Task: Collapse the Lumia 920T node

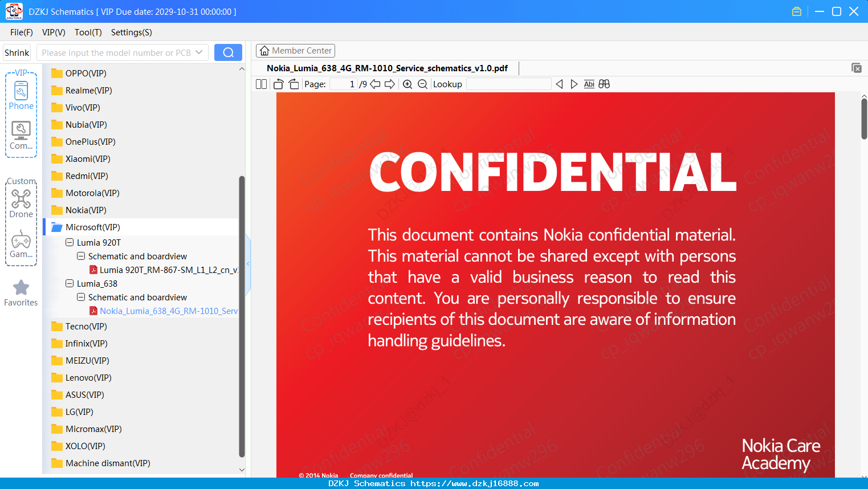Action: pyautogui.click(x=70, y=243)
